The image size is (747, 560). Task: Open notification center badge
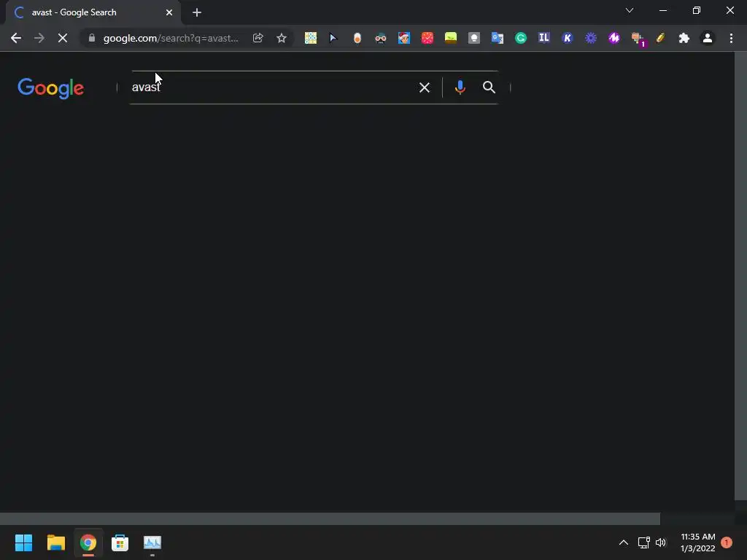pos(726,542)
